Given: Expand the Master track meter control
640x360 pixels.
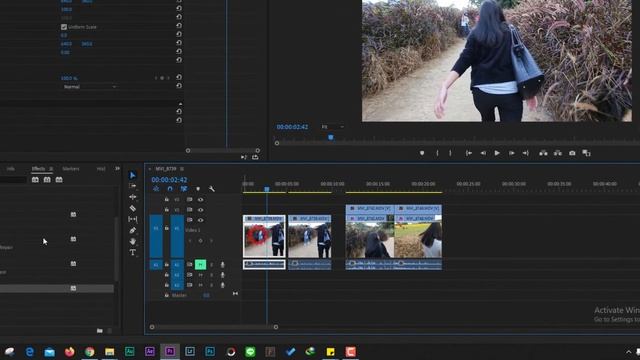Looking at the screenshot, I should point(235,293).
